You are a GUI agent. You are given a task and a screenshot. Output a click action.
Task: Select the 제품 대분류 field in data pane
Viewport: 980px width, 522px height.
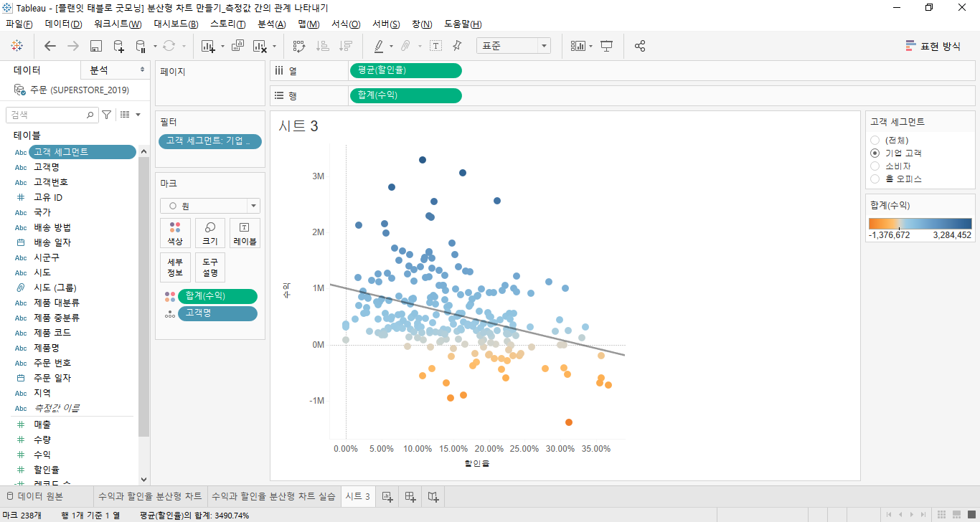pyautogui.click(x=57, y=303)
